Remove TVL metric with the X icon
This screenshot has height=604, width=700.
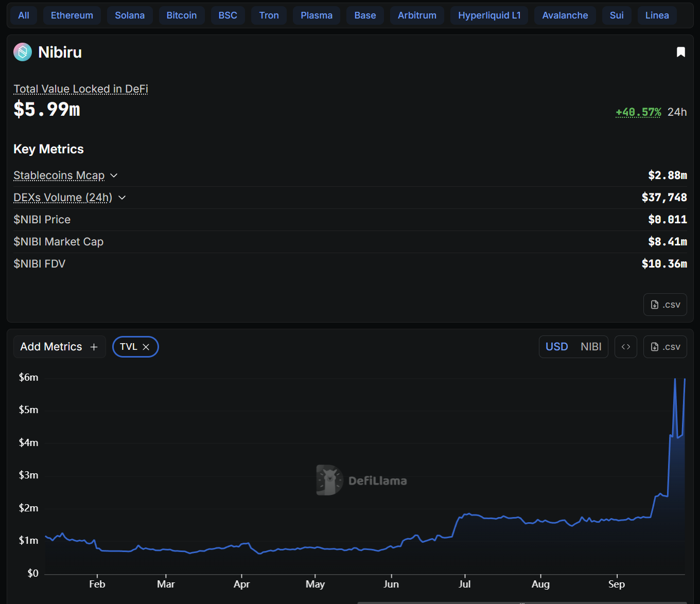tap(146, 347)
